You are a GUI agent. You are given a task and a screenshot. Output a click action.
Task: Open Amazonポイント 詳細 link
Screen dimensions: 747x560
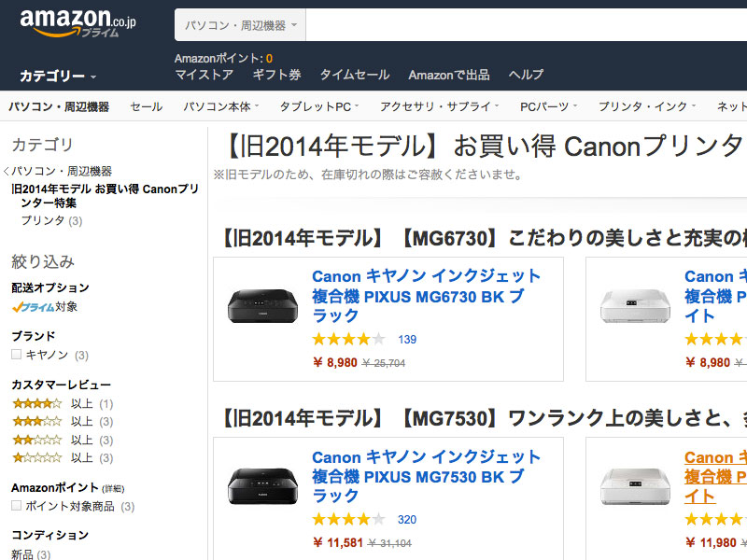(x=113, y=489)
